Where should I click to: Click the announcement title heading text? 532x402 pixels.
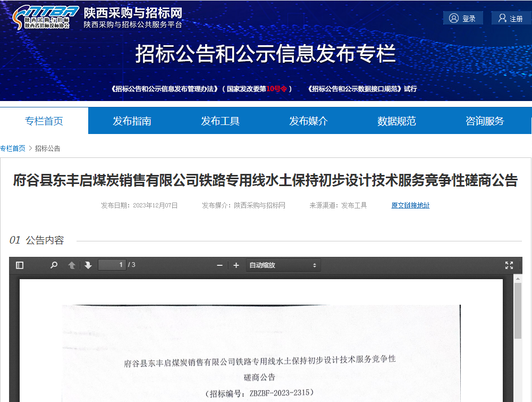265,180
